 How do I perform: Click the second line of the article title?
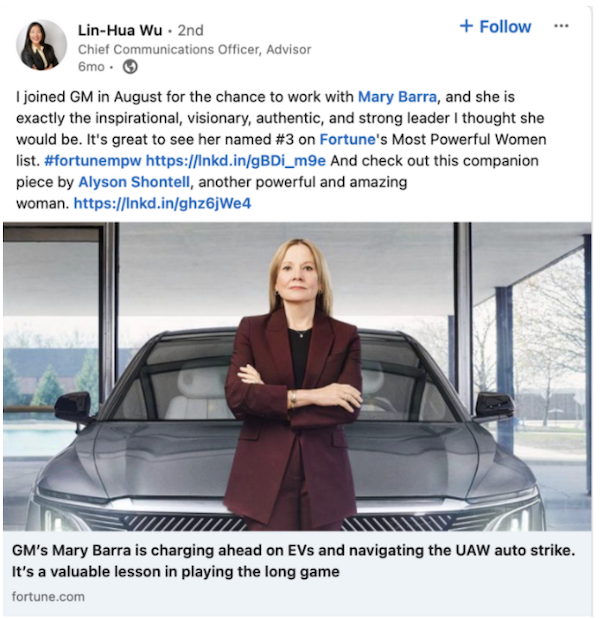[176, 571]
